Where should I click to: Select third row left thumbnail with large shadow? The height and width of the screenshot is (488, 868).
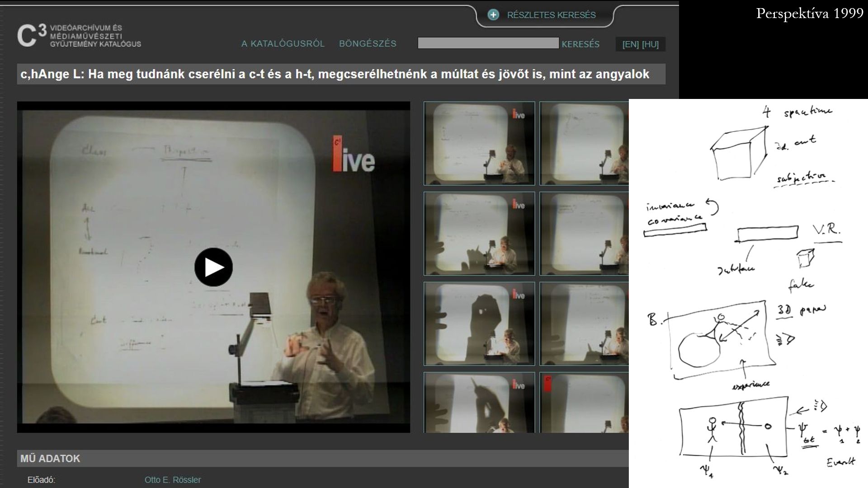coord(479,324)
